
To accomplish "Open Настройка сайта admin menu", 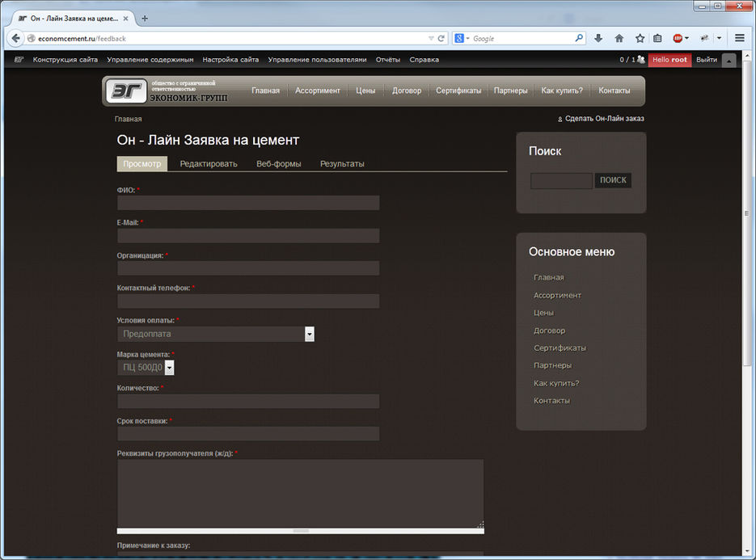I will tap(230, 60).
